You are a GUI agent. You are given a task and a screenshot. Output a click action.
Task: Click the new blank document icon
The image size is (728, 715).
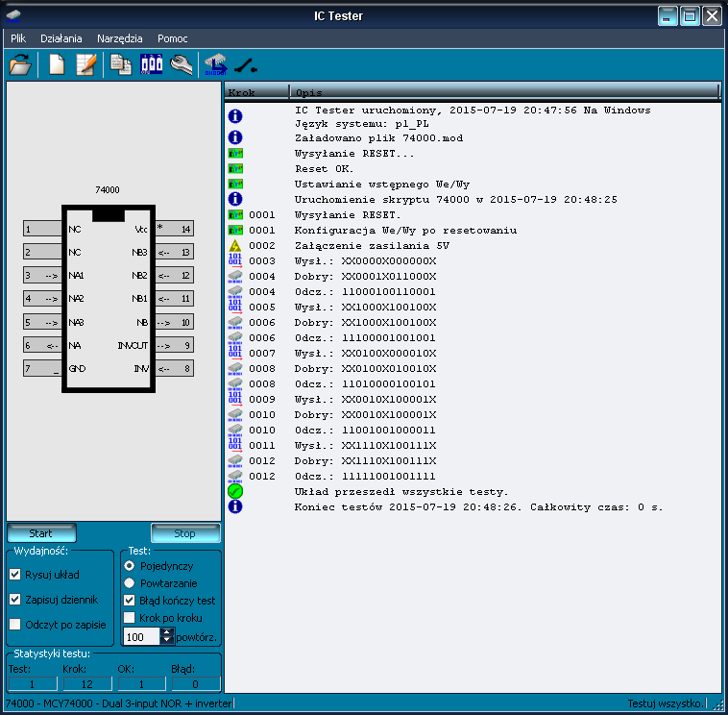(x=56, y=65)
